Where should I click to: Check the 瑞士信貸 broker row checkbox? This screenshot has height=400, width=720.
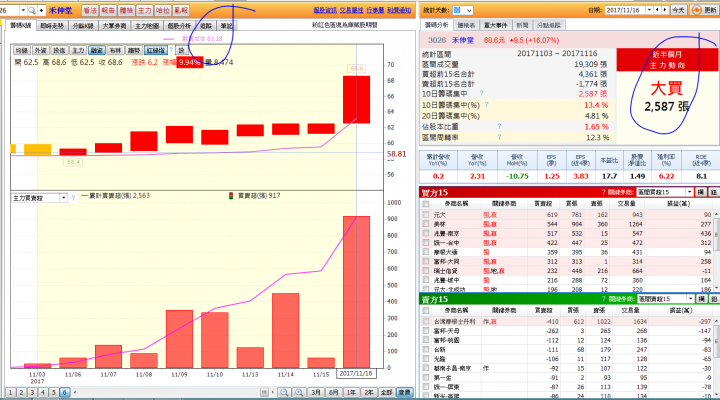(x=426, y=271)
